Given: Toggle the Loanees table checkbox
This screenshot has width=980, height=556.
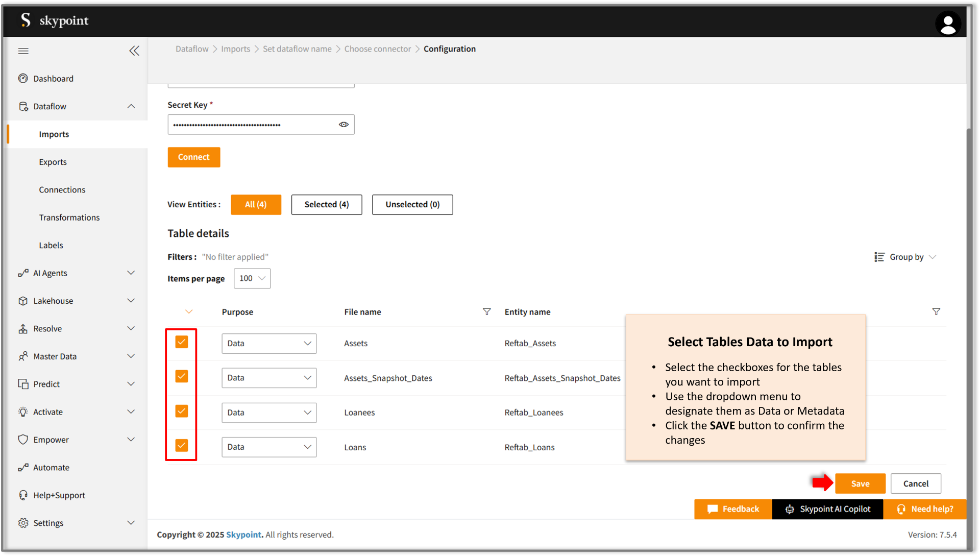Looking at the screenshot, I should click(x=182, y=412).
